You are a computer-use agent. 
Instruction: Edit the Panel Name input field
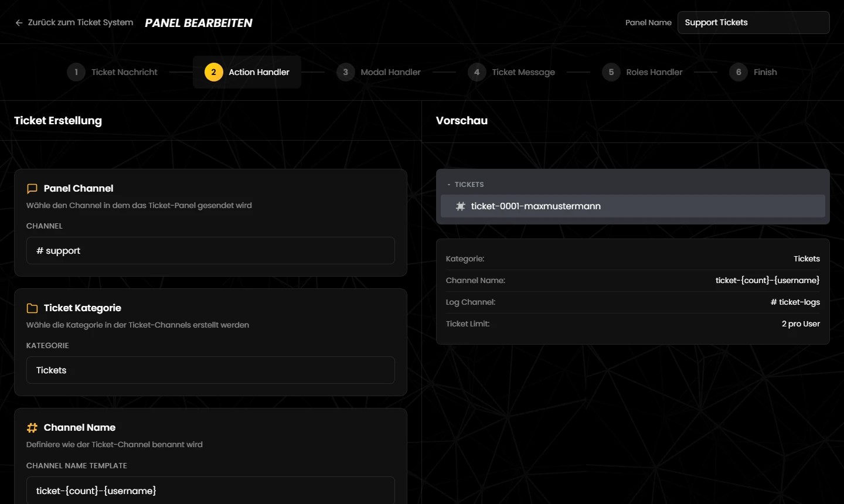pos(753,23)
